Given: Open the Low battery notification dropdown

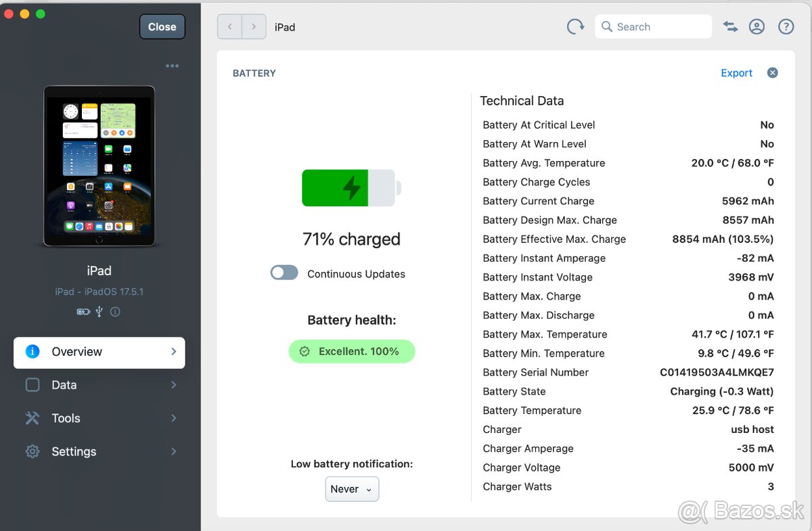Looking at the screenshot, I should pyautogui.click(x=352, y=489).
